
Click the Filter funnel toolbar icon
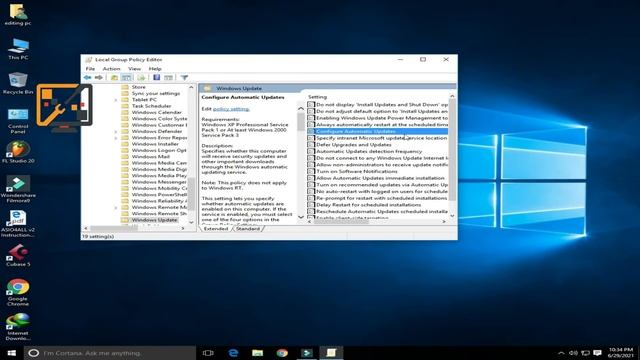(x=184, y=78)
